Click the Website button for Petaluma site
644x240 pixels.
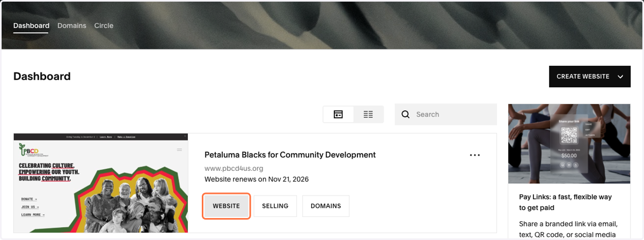226,206
